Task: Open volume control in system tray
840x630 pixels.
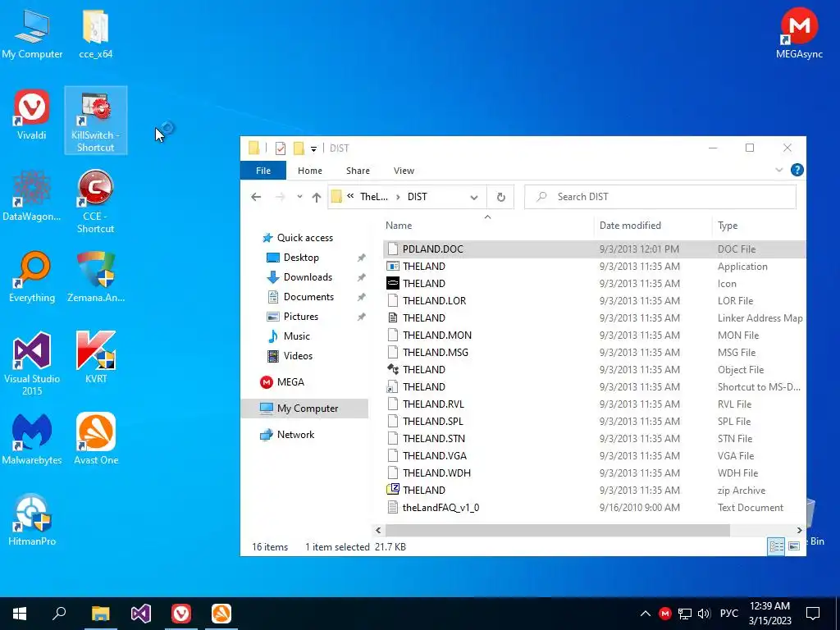Action: [x=704, y=614]
